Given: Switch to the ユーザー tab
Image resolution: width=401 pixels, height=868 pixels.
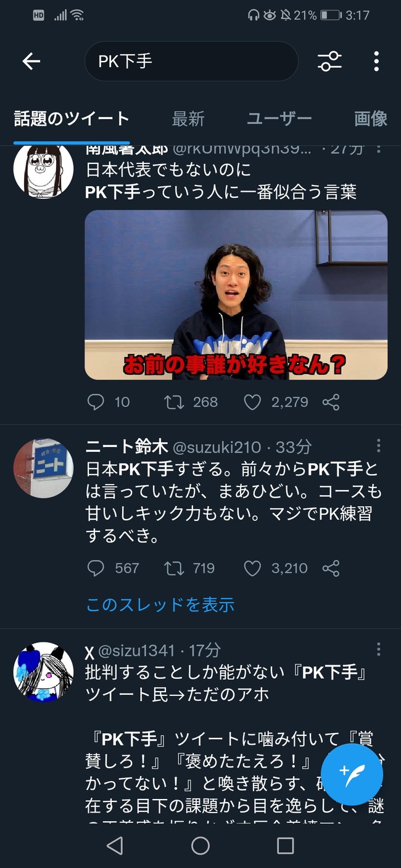Looking at the screenshot, I should pos(279,119).
